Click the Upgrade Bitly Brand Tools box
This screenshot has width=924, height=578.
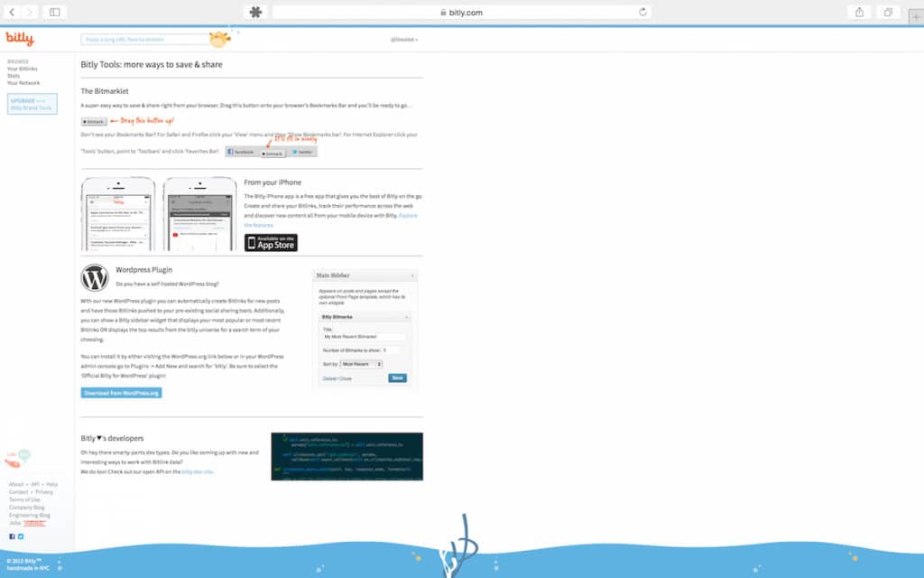(32, 104)
